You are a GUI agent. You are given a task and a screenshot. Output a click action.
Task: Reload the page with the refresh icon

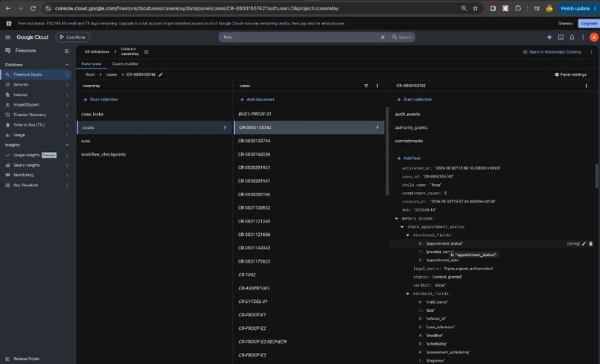[x=33, y=8]
